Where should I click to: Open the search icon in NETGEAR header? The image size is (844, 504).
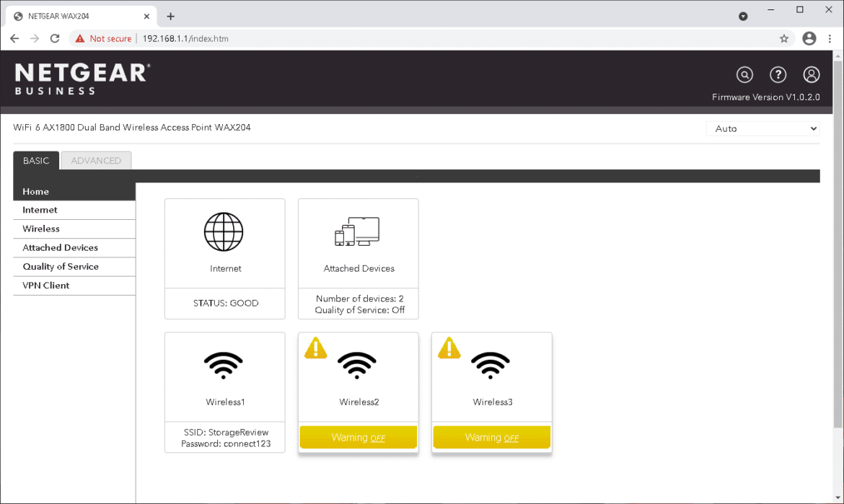(x=744, y=75)
